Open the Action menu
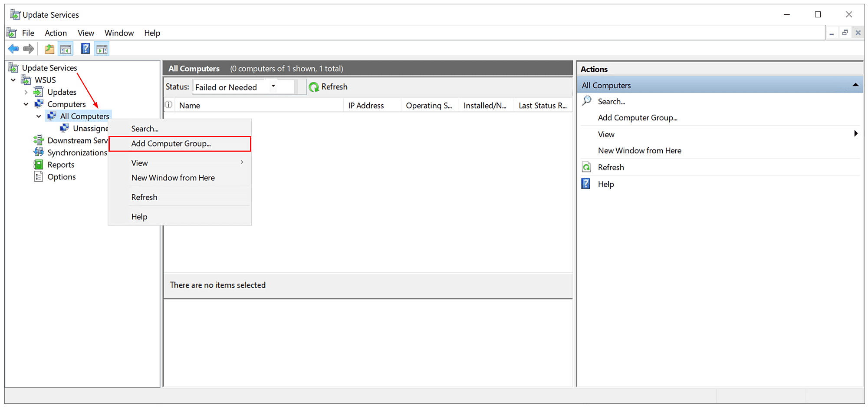 point(56,33)
